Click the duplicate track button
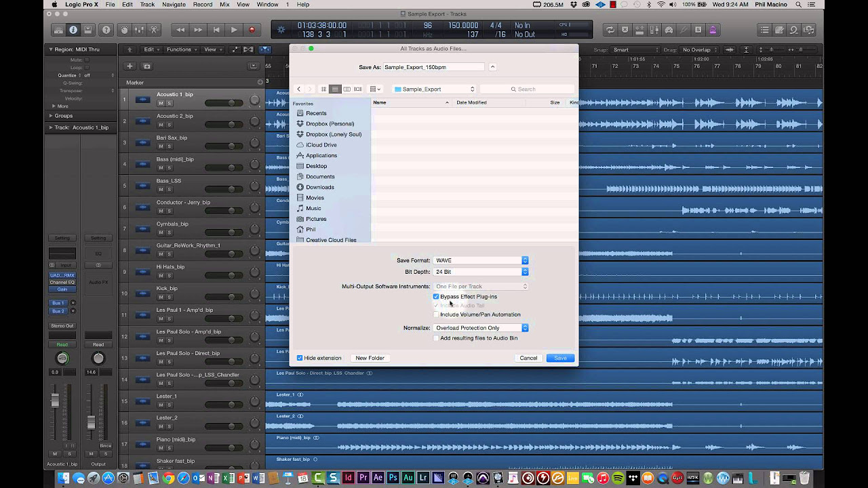 click(147, 66)
